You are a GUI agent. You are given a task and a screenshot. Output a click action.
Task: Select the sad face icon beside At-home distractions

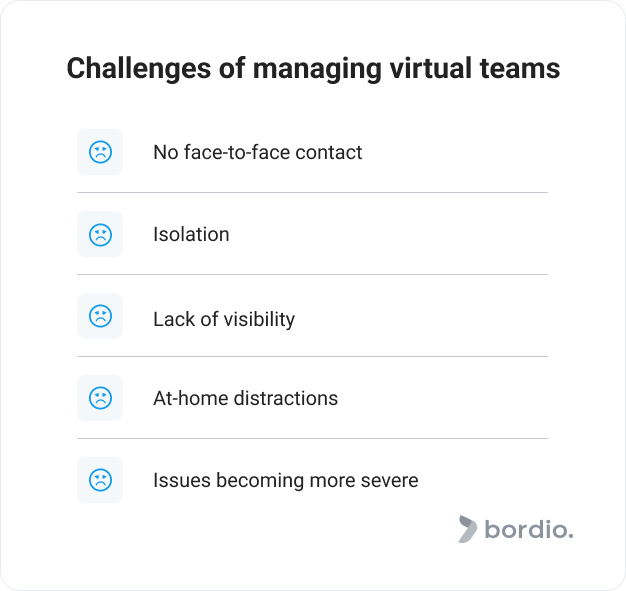[100, 398]
